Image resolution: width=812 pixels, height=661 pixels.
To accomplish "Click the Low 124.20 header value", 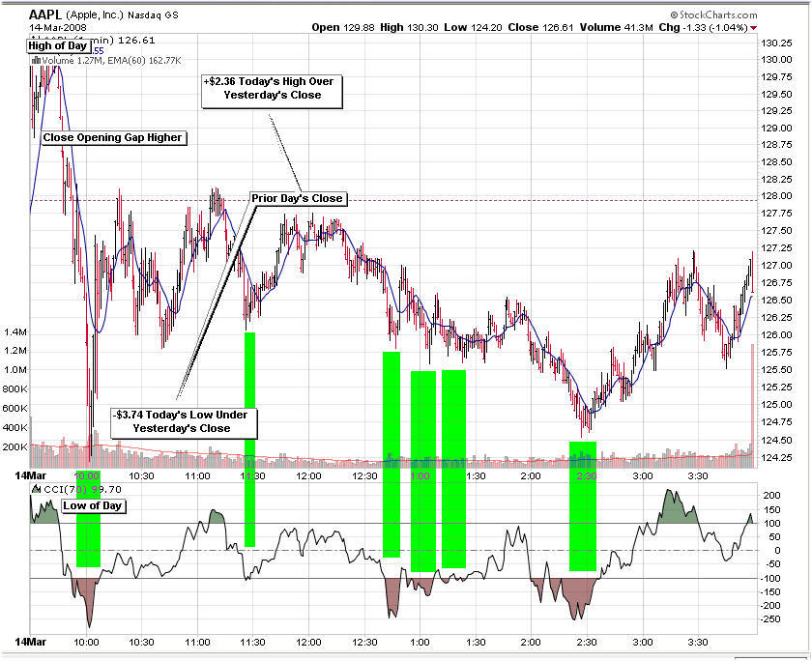I will [x=473, y=27].
